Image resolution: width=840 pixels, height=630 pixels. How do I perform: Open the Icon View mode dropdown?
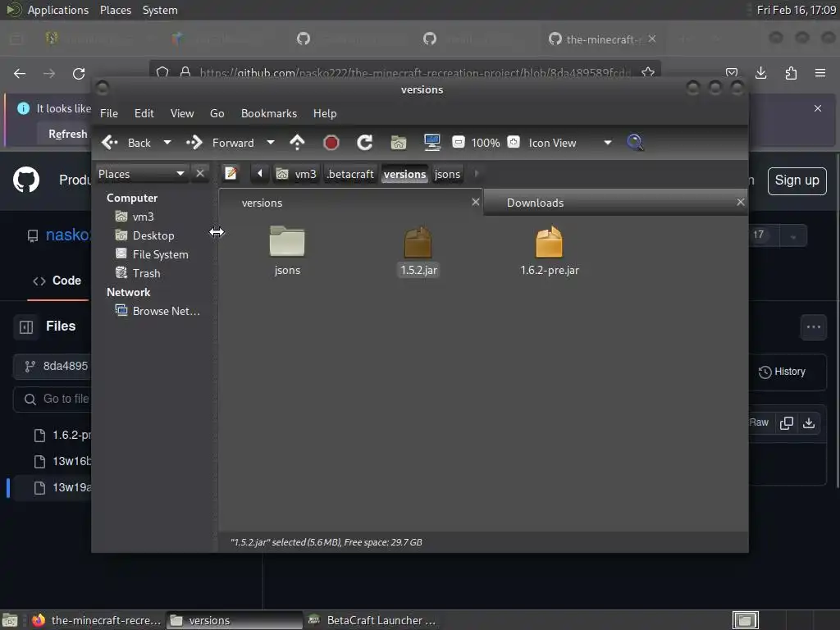(x=571, y=143)
